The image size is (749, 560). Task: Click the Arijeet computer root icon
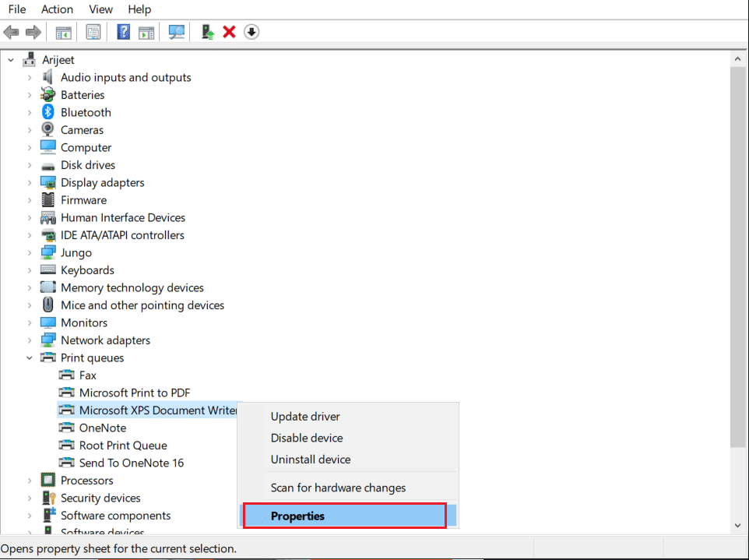[x=29, y=59]
